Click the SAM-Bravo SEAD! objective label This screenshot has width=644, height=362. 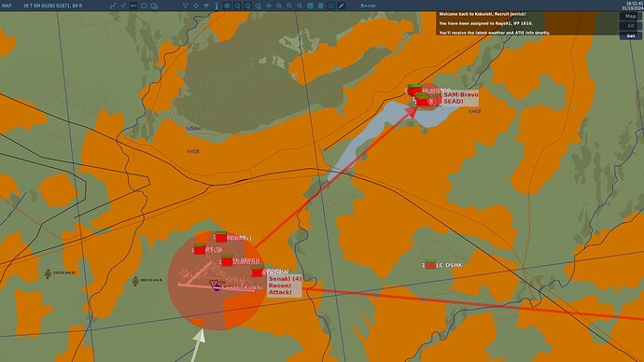[460, 98]
